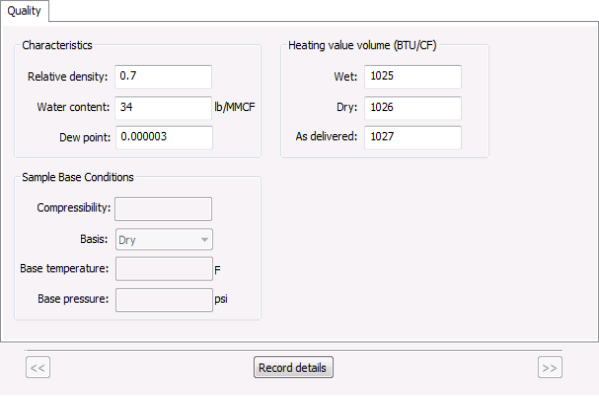
Task: Click the Base pressure input box
Action: tap(164, 300)
